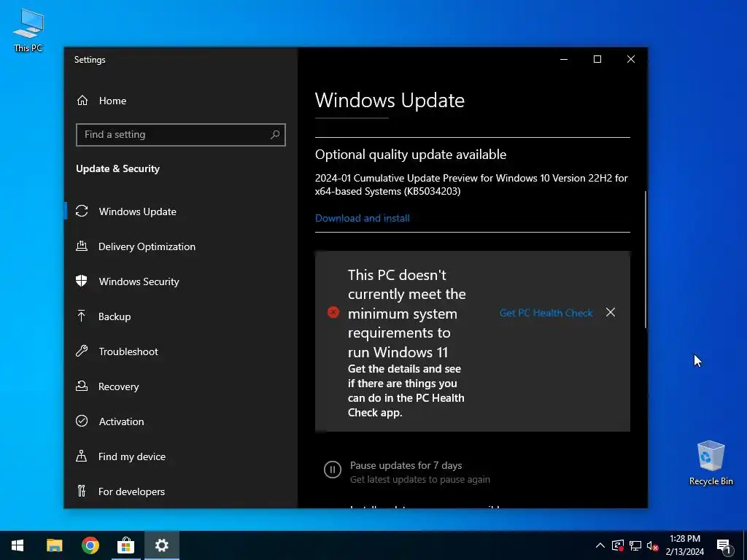Click the Settings gear taskbar button

(x=162, y=545)
